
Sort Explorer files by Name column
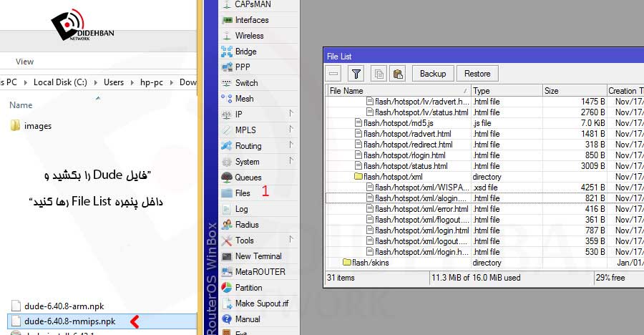click(x=21, y=105)
